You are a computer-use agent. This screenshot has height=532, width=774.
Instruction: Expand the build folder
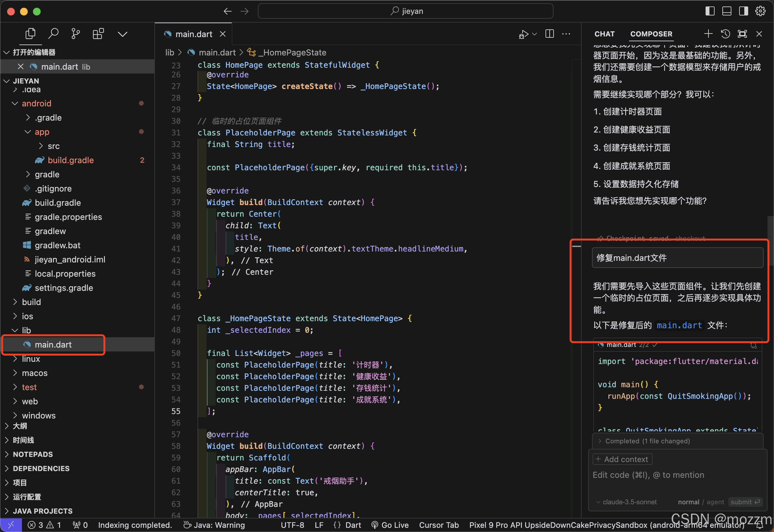click(x=31, y=302)
